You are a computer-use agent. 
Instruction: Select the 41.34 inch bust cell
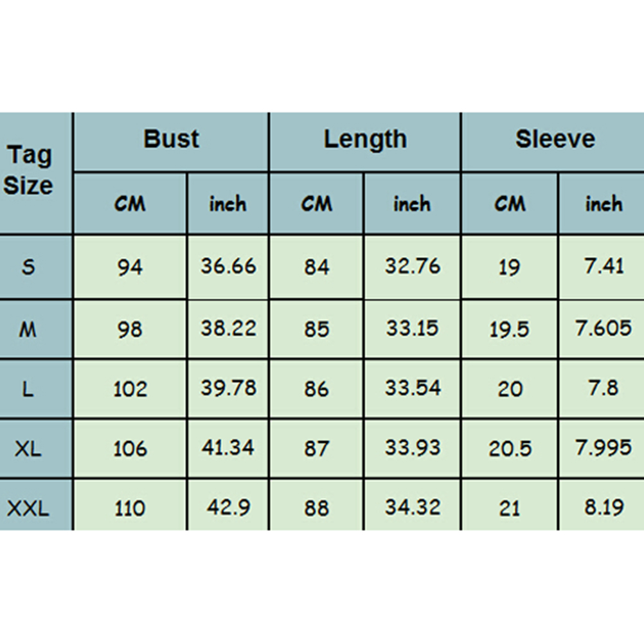228,448
